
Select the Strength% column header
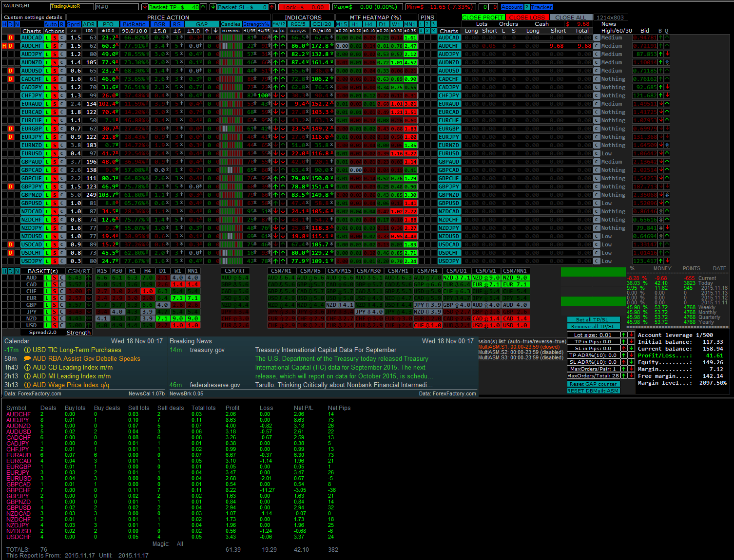[256, 24]
